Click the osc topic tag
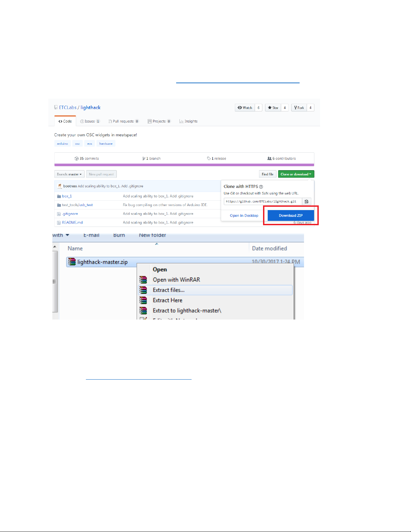The width and height of the screenshot is (411, 532). coord(78,144)
